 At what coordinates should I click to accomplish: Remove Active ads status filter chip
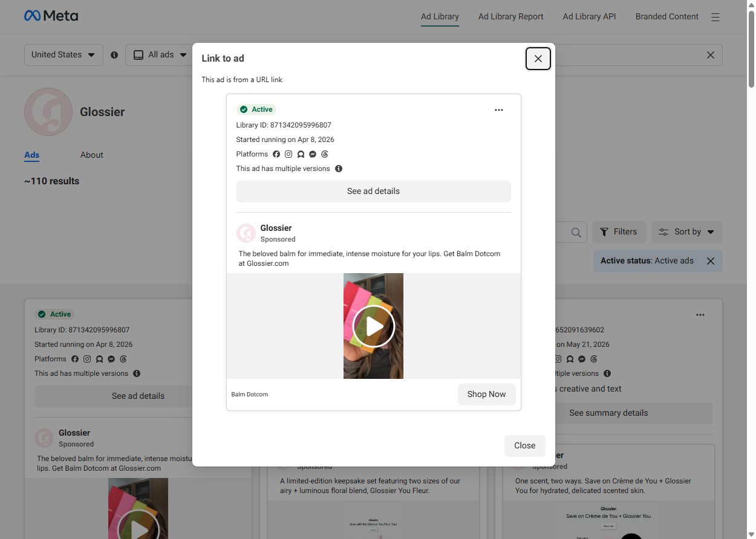pos(711,261)
